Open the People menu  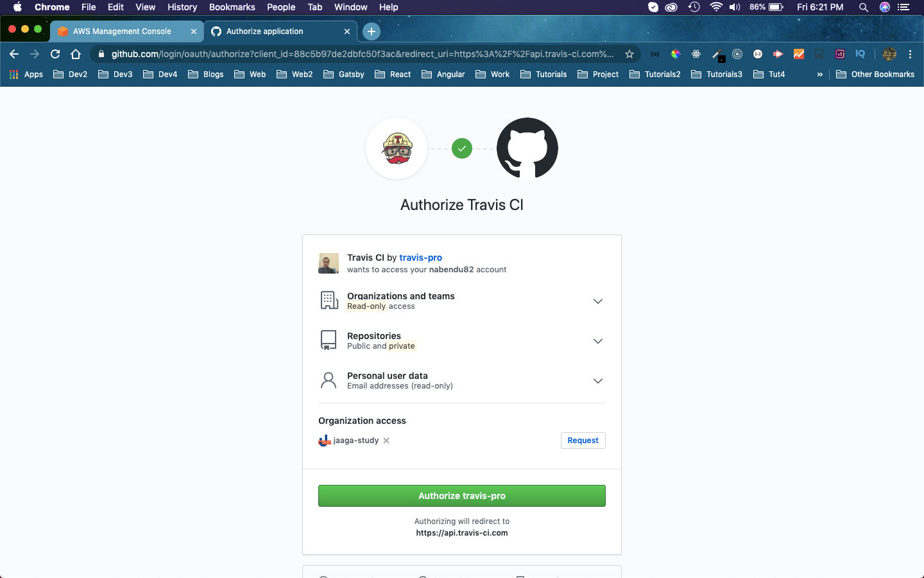click(x=281, y=7)
